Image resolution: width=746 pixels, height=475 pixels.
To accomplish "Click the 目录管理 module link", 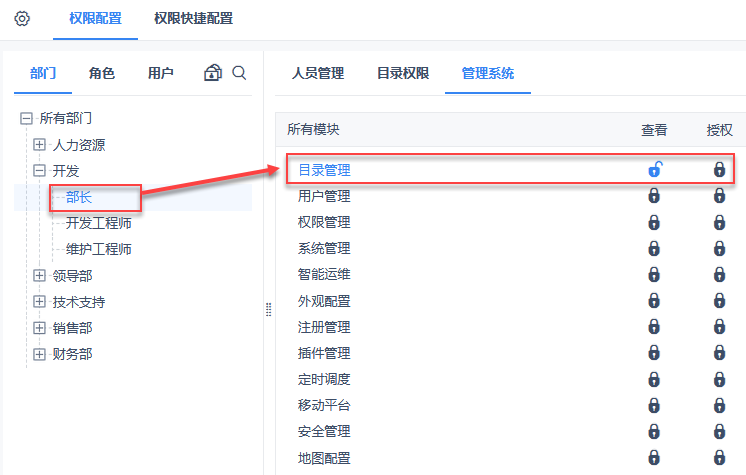I will (x=324, y=170).
